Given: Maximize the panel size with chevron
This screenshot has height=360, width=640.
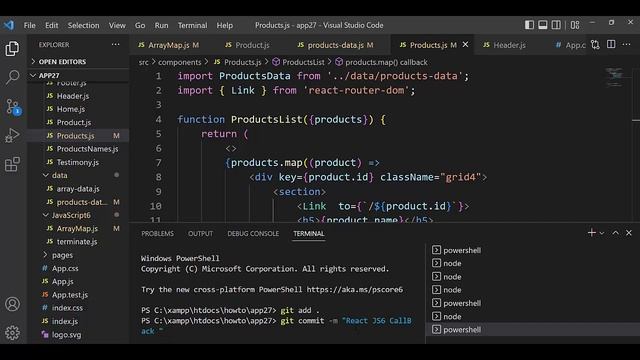Looking at the screenshot, I should pyautogui.click(x=616, y=233).
